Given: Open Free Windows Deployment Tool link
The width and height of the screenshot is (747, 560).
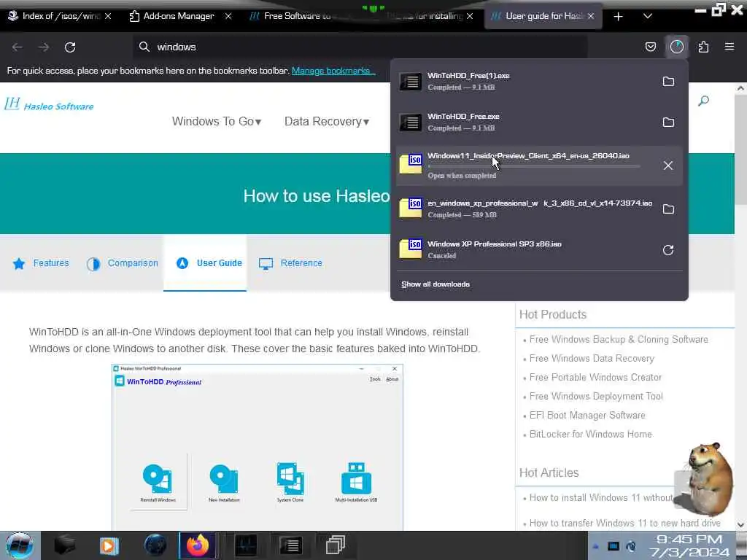Looking at the screenshot, I should [596, 396].
